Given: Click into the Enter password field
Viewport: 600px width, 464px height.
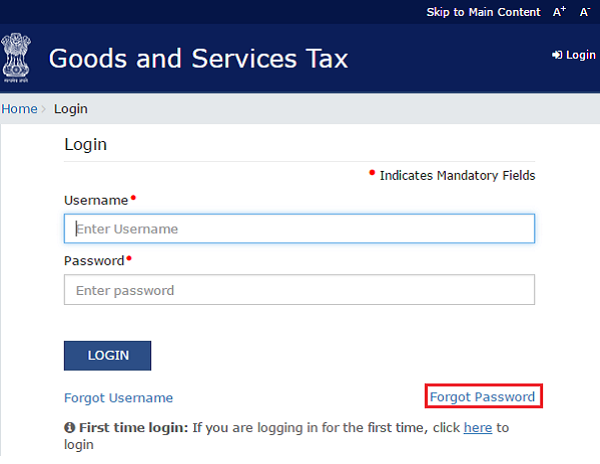Looking at the screenshot, I should (x=299, y=290).
